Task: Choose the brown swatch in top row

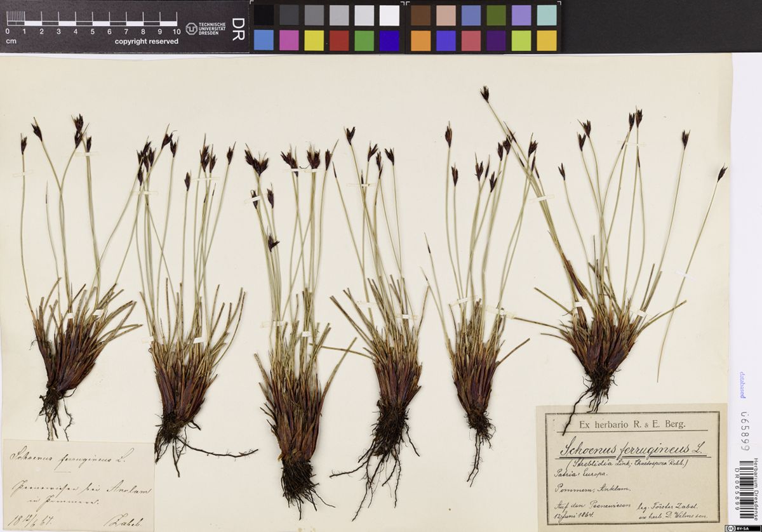Action: (420, 15)
